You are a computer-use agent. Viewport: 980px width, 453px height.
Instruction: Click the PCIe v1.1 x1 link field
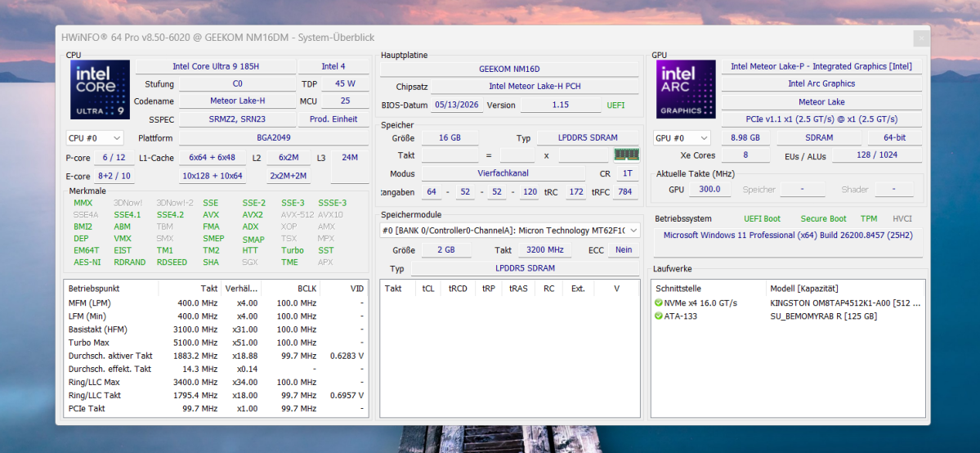pos(821,119)
